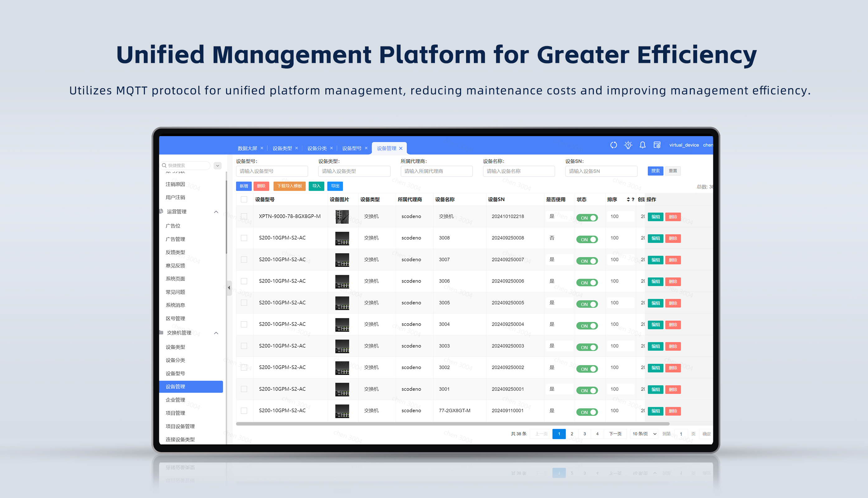Check the box for XPTN-9000-78-8GX8GP-M row
Image resolution: width=868 pixels, height=498 pixels.
tap(244, 216)
